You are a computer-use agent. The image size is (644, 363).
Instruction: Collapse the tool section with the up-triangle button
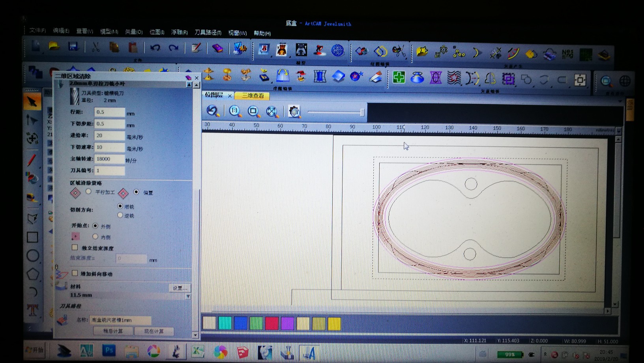coord(189,84)
